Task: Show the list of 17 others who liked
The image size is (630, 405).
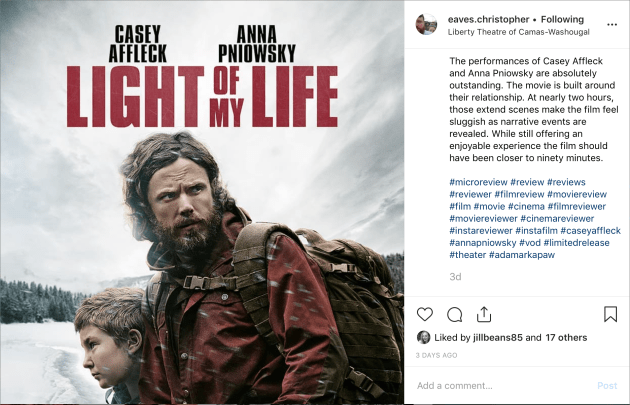Action: click(x=566, y=338)
